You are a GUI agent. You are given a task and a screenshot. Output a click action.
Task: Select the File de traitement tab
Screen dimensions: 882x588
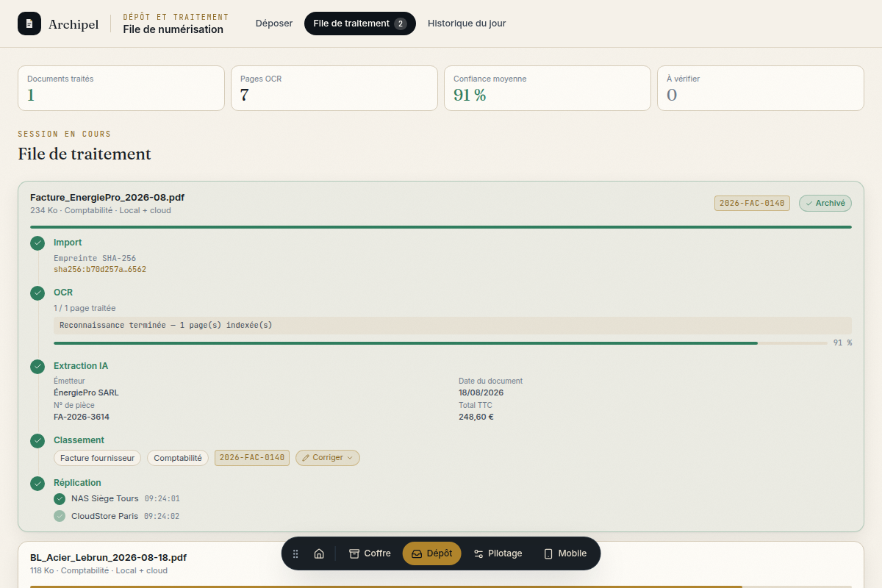(x=360, y=24)
